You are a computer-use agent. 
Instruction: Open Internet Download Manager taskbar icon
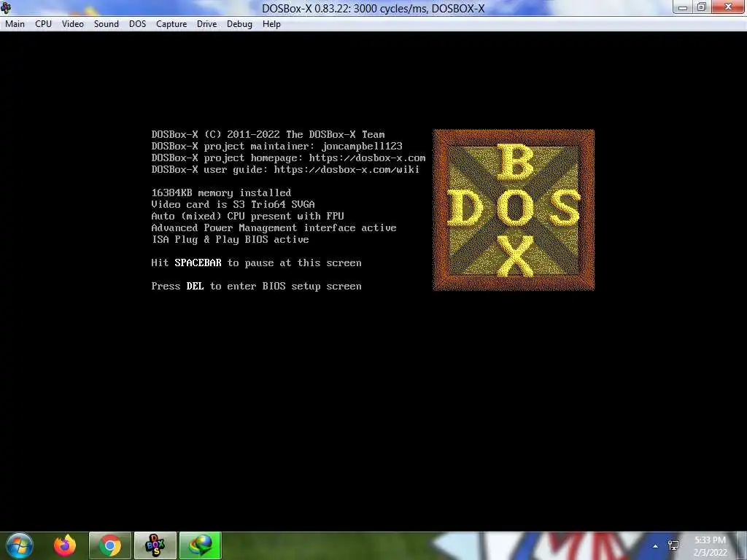(200, 545)
